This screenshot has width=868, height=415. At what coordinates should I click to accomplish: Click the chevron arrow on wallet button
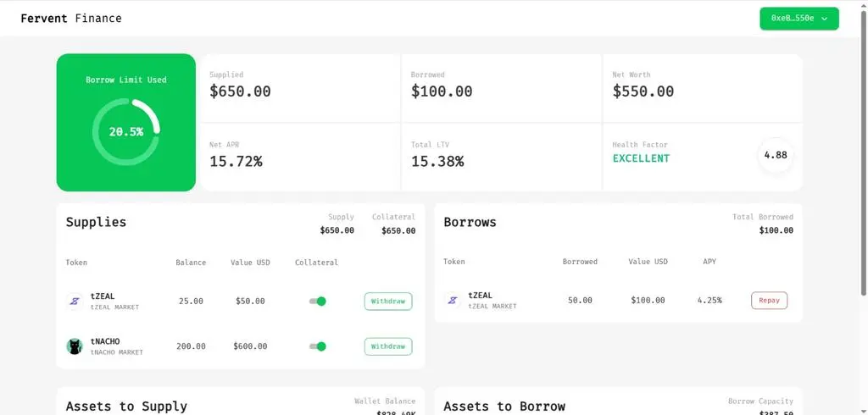point(825,19)
